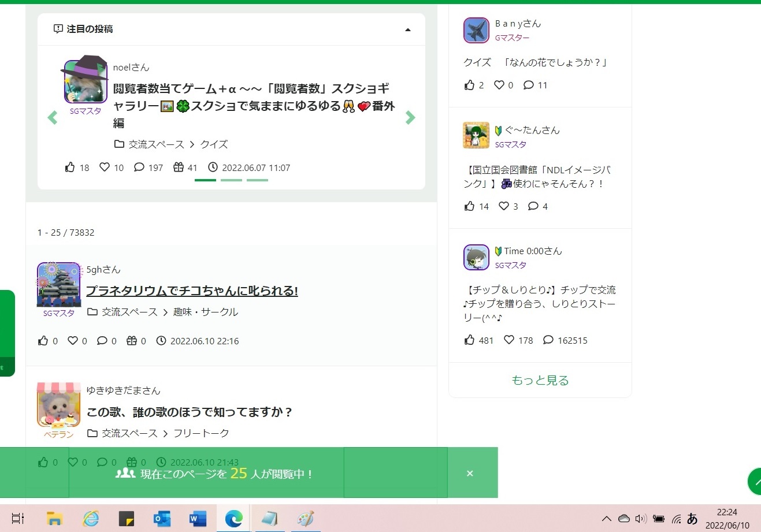This screenshot has width=761, height=532.
Task: Open Word from the Windows taskbar
Action: (198, 519)
